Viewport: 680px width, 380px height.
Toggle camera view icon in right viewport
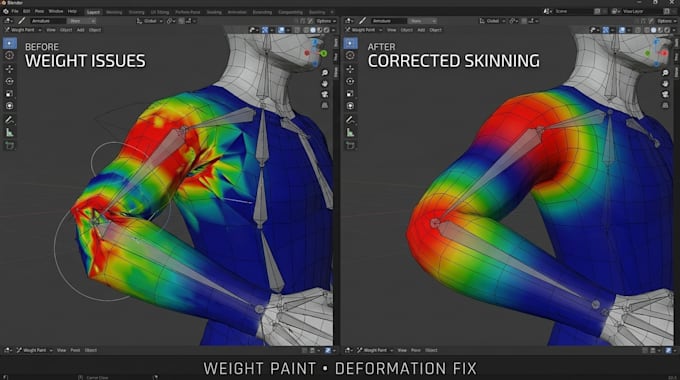[666, 94]
